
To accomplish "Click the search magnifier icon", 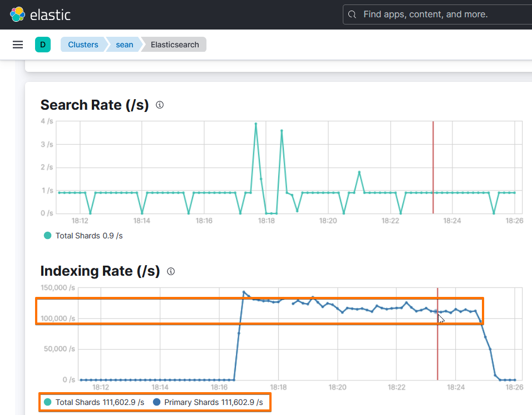I will click(x=352, y=14).
